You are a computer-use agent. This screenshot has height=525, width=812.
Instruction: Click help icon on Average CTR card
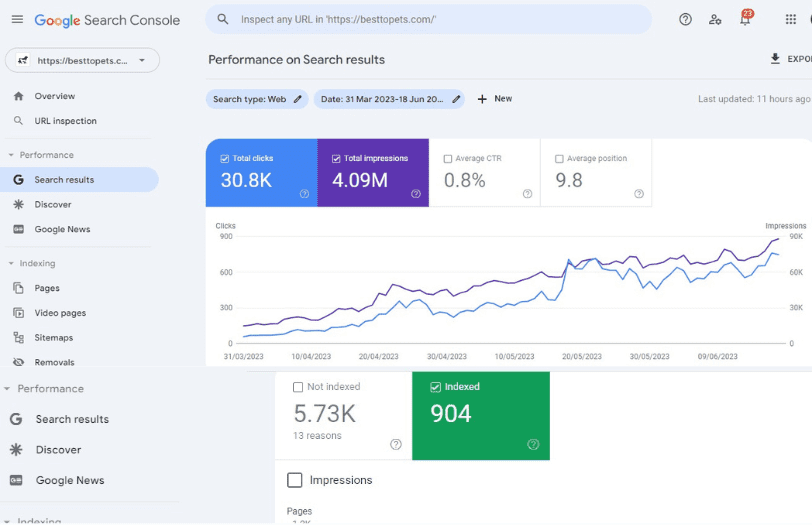point(527,194)
